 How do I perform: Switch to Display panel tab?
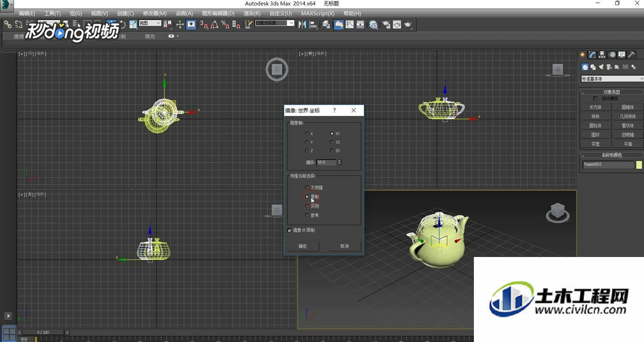(x=622, y=55)
